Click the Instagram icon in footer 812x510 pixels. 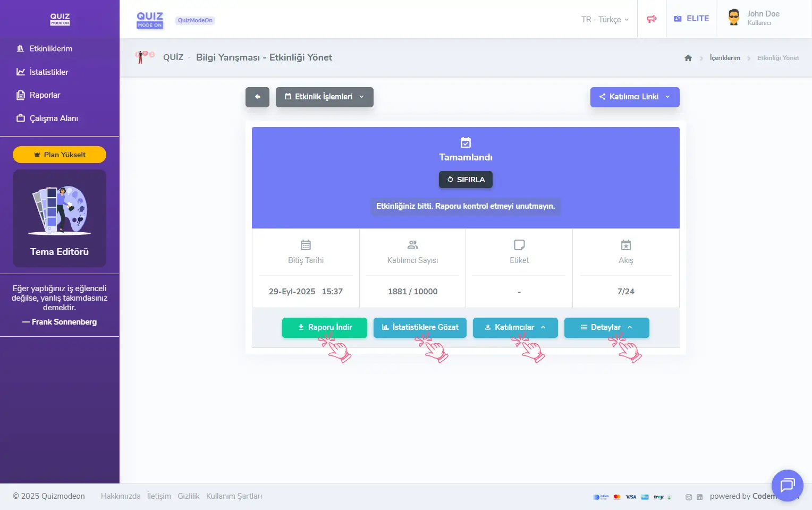point(689,497)
